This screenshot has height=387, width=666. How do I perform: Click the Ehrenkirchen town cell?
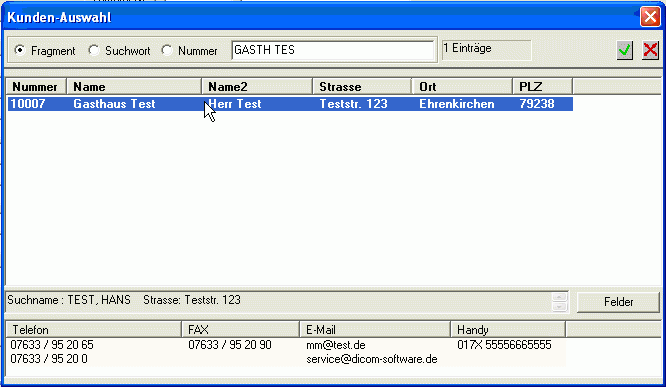tap(457, 104)
